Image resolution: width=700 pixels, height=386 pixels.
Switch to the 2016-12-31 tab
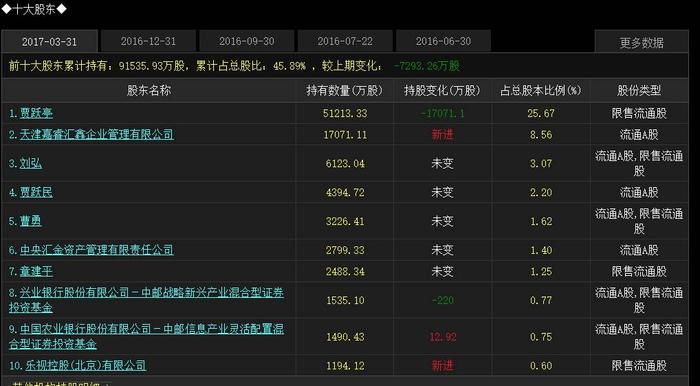point(148,42)
